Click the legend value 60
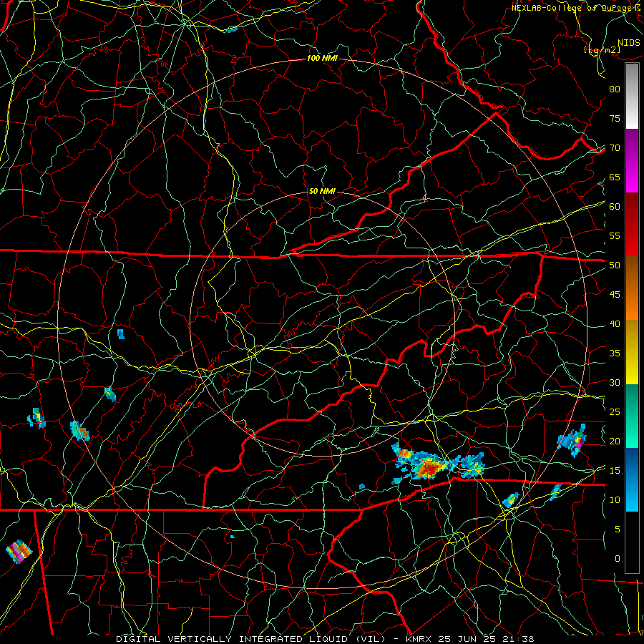The height and width of the screenshot is (644, 644). click(x=615, y=207)
